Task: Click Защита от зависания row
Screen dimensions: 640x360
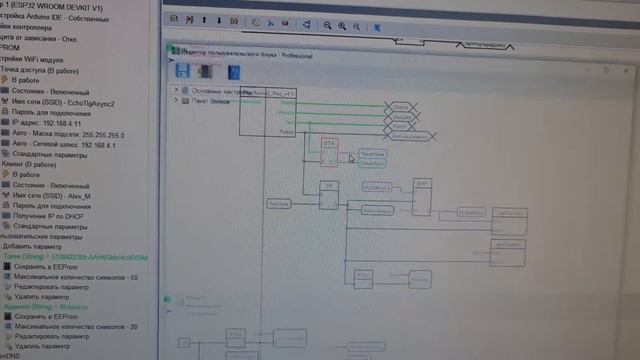Action: [x=38, y=38]
